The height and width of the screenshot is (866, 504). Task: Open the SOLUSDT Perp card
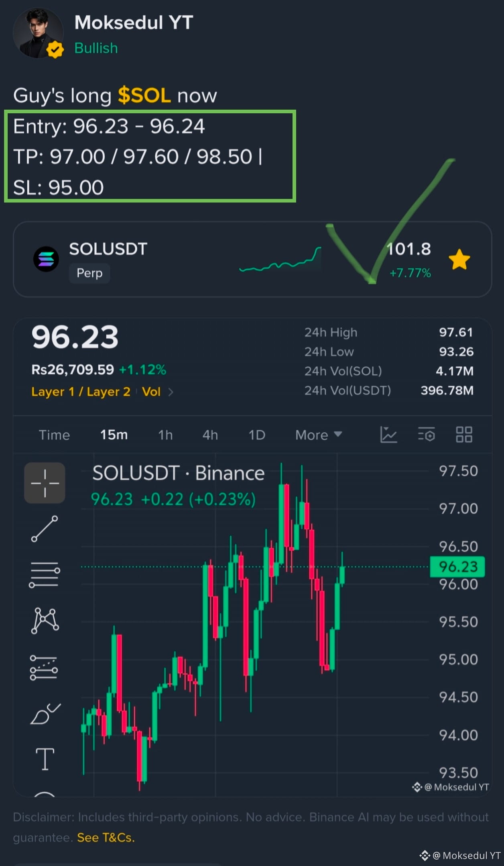[252, 259]
